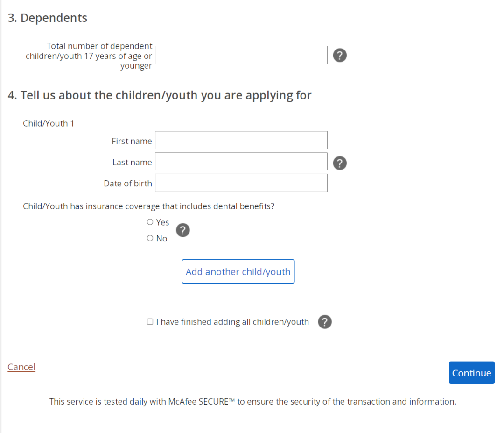Click the blue Continue button
Image resolution: width=504 pixels, height=433 pixels.
(x=471, y=373)
